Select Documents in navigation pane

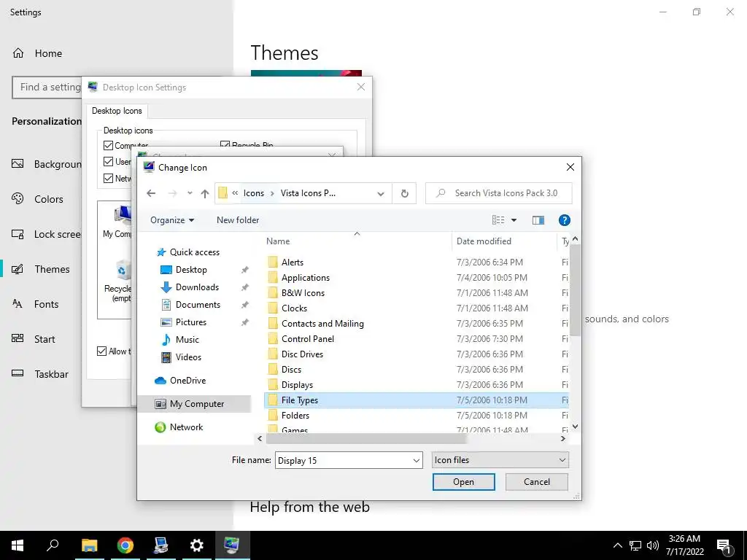coord(198,305)
